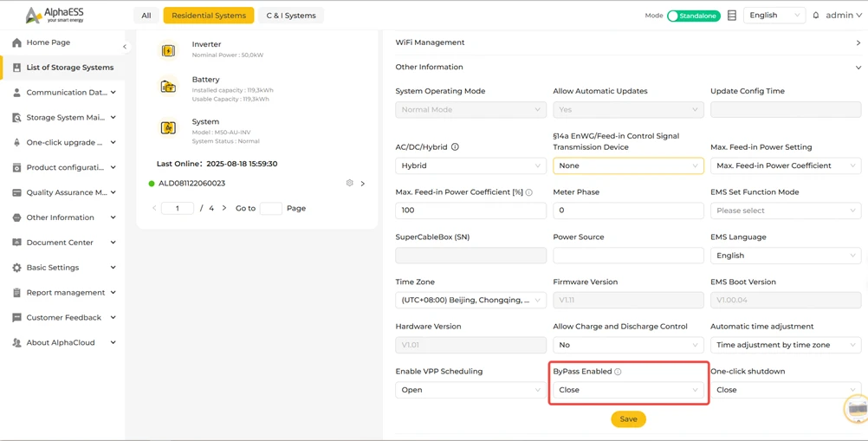Open the AC/DC/Hybrid dropdown
Screen dimensions: 868x441
(470, 165)
